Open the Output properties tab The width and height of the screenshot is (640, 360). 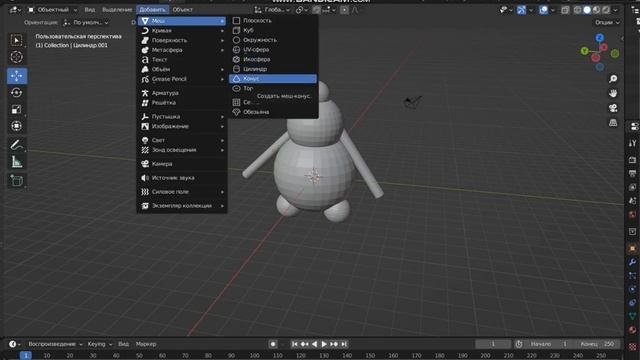(x=632, y=173)
